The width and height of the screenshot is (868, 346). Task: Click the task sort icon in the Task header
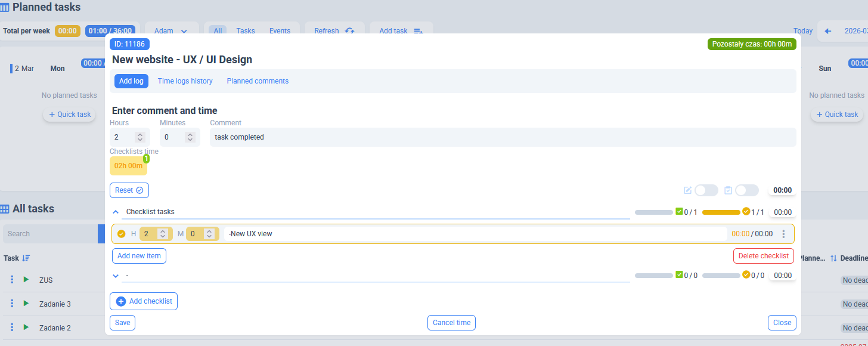click(26, 258)
